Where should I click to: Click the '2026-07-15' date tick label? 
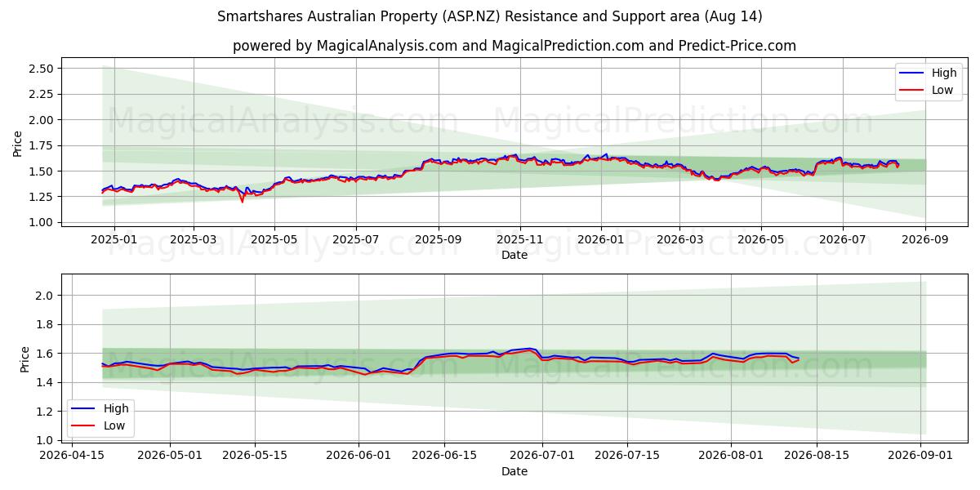click(x=627, y=456)
